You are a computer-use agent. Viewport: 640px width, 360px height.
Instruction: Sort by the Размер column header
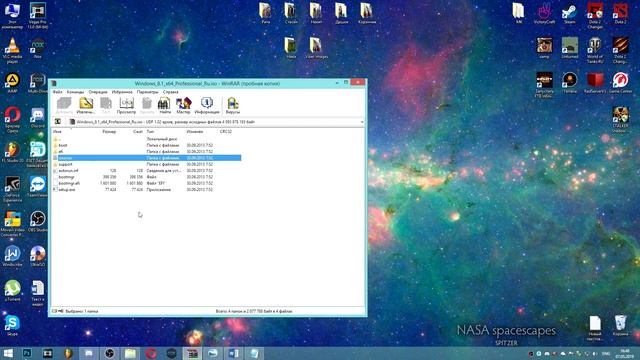coord(109,132)
